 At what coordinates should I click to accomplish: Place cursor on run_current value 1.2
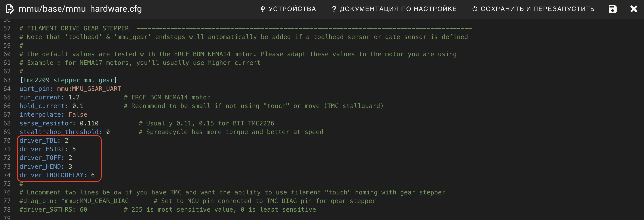pyautogui.click(x=74, y=97)
